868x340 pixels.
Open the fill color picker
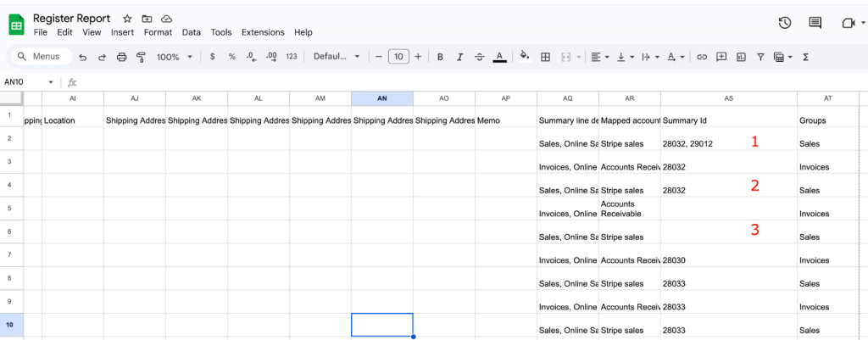tap(524, 57)
